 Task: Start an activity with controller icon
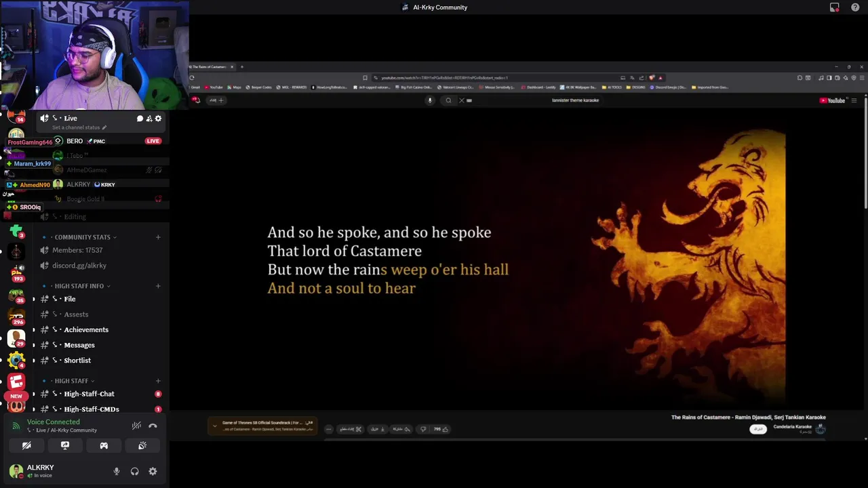tap(104, 445)
